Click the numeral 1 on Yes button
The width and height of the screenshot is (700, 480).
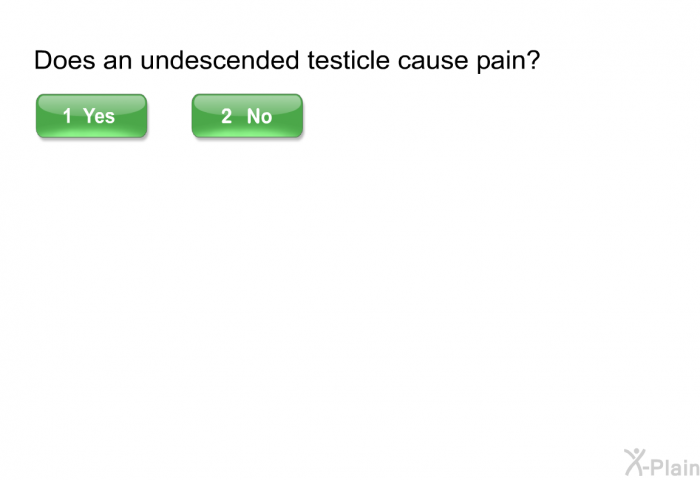pos(67,116)
